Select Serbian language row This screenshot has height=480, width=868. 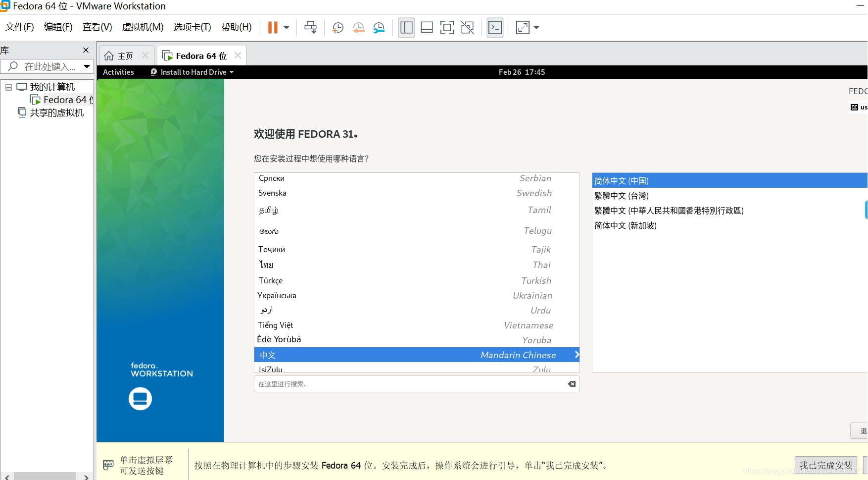[x=417, y=178]
